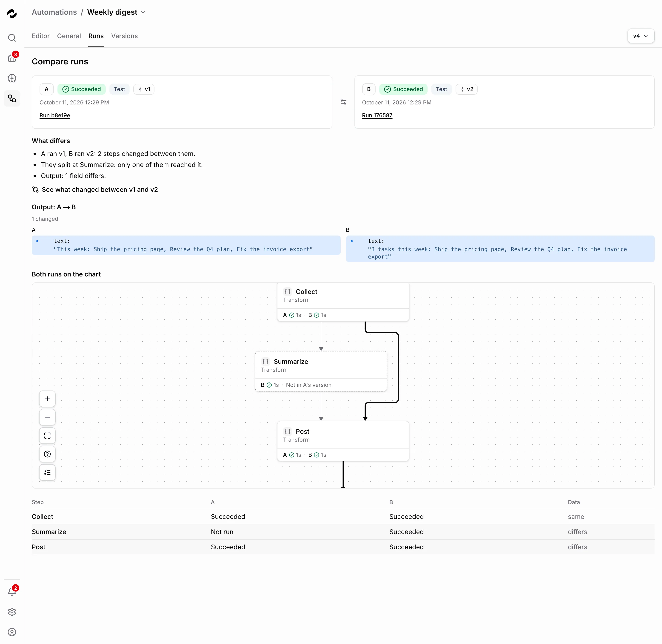Viewport: 662px width, 644px height.
Task: Click the Collect node braces icon
Action: (287, 292)
